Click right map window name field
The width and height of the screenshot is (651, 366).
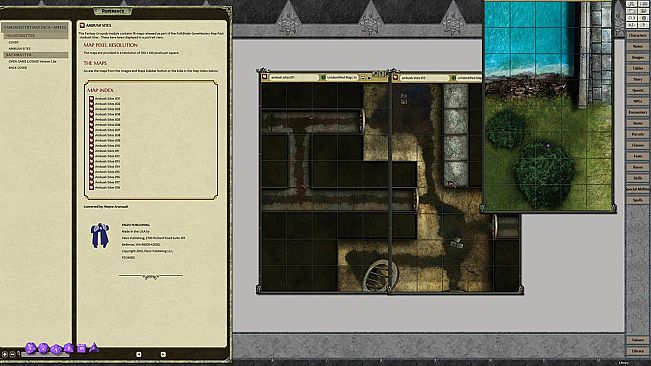click(x=424, y=78)
